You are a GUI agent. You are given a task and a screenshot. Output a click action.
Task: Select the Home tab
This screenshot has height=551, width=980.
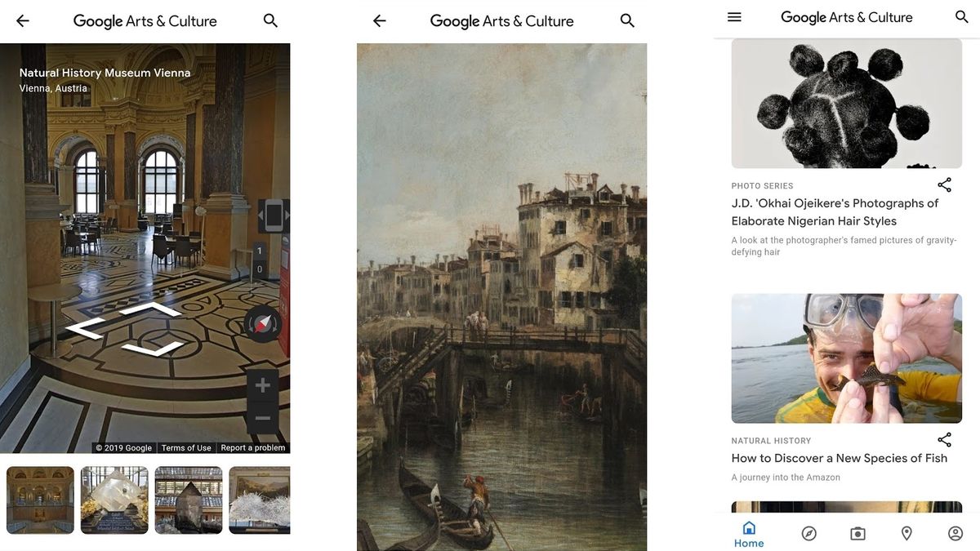pos(749,532)
